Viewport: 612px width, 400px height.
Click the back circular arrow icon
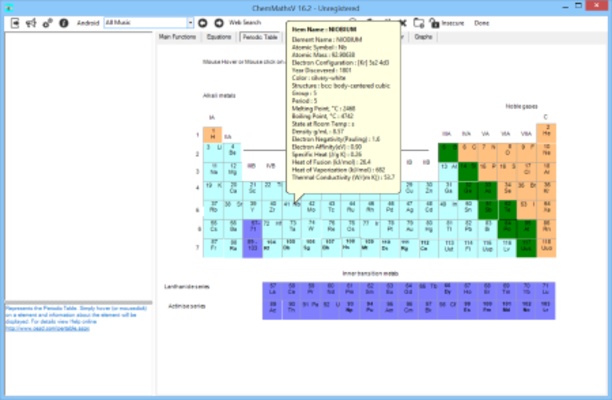(203, 23)
